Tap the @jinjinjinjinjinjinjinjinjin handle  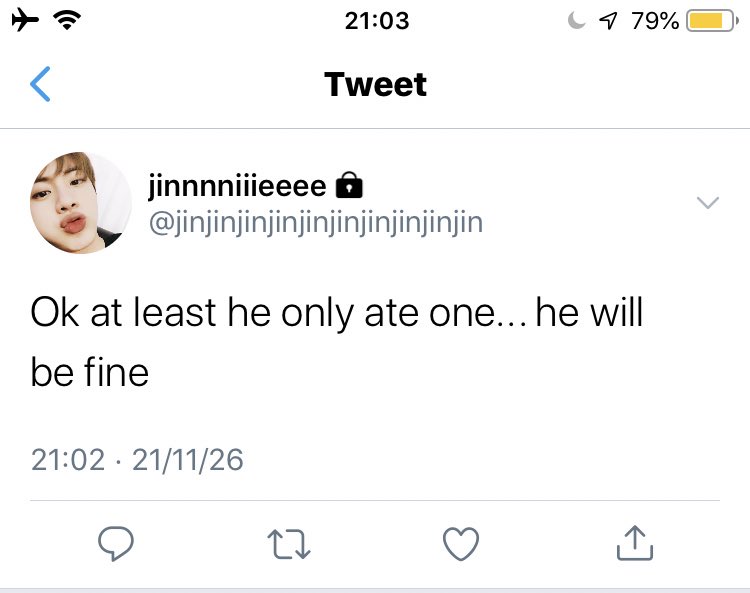coord(315,222)
